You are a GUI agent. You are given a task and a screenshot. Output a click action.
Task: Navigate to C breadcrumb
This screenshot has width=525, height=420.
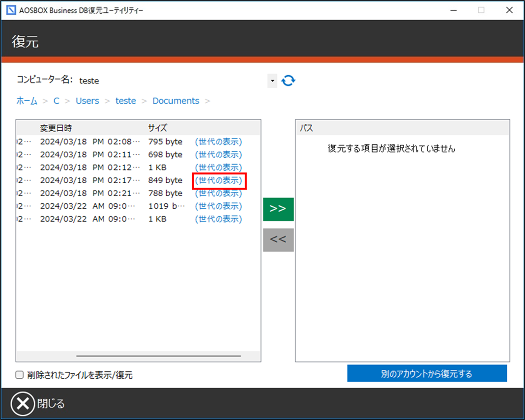click(x=56, y=101)
